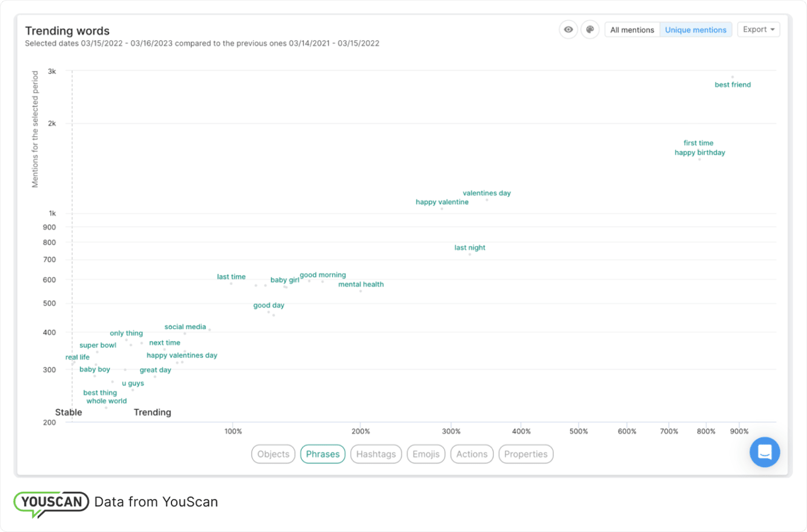Screen dimensions: 807x532
Task: Click the 'valentines day' data point
Action: [485, 200]
